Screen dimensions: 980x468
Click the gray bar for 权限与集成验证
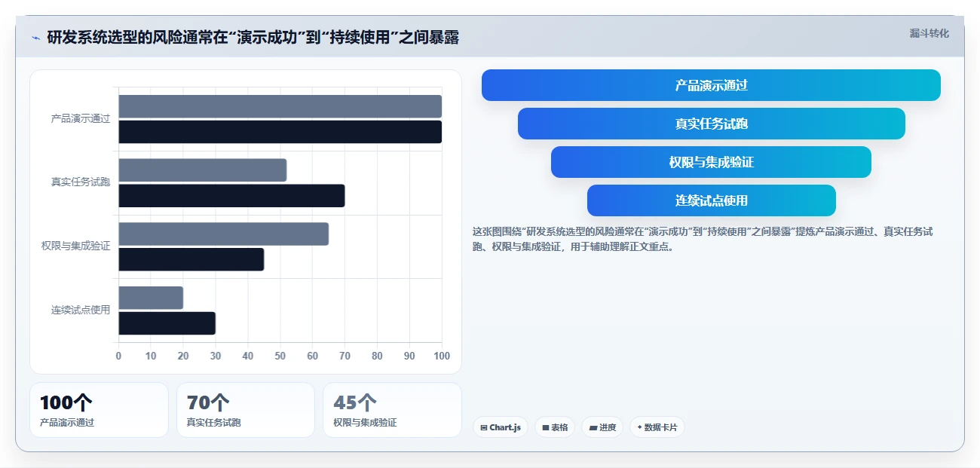(223, 234)
